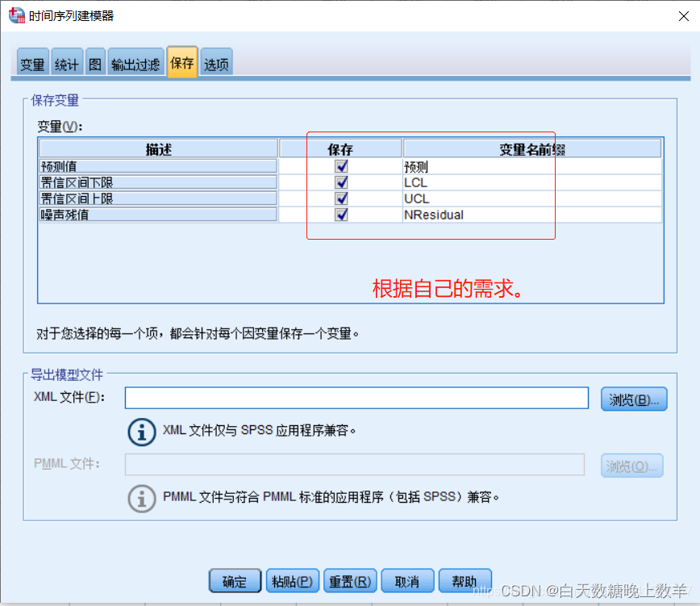
Task: Select the 输出过滤 tab
Action: pyautogui.click(x=135, y=65)
